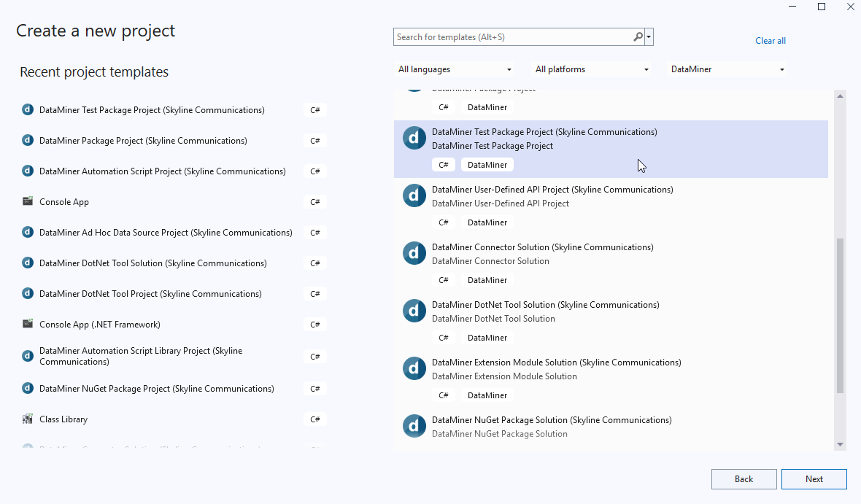This screenshot has width=861, height=504.
Task: Click the magnifier icon in the search box
Action: [636, 36]
